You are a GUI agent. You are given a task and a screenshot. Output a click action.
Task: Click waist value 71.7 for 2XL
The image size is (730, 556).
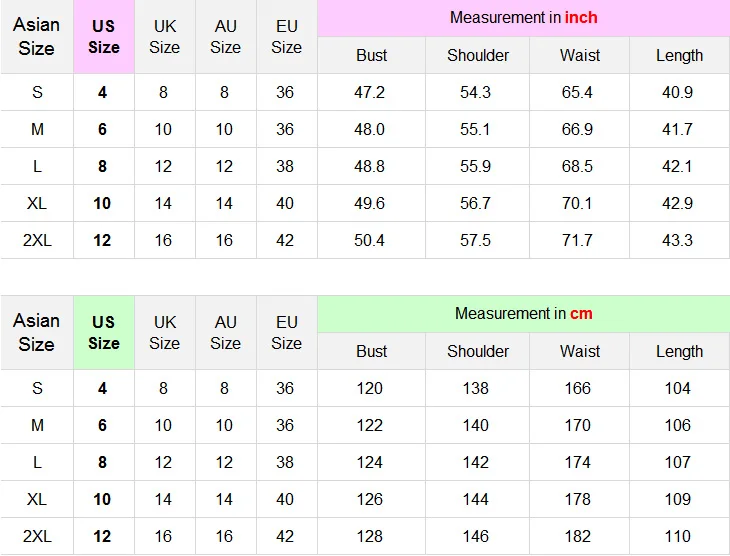tap(577, 240)
